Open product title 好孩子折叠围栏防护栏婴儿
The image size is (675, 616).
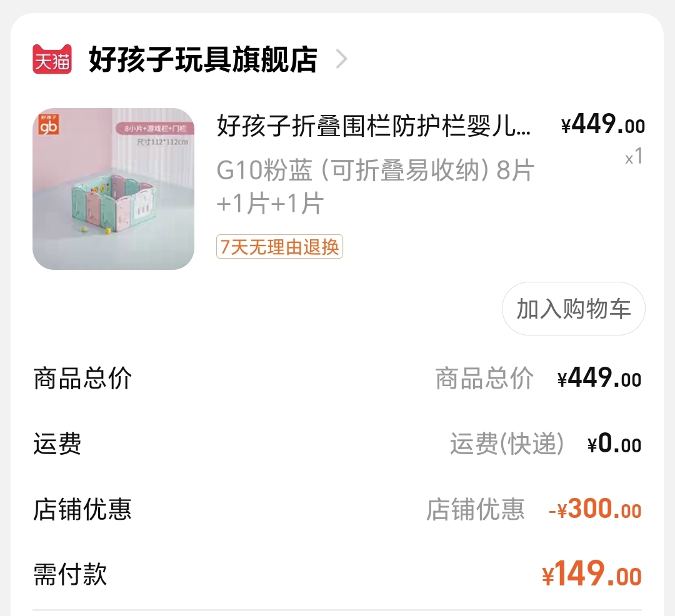374,126
